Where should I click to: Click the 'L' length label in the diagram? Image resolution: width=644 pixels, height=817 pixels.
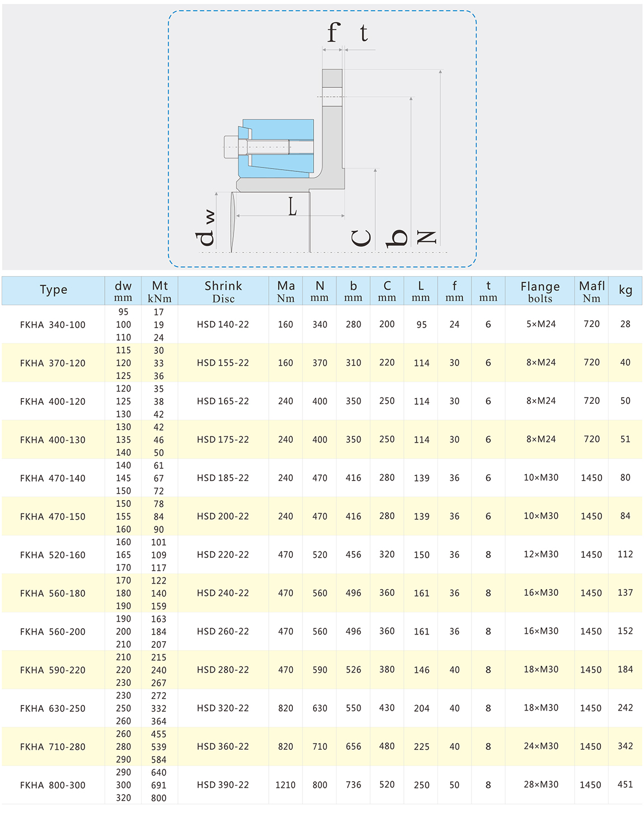point(292,207)
